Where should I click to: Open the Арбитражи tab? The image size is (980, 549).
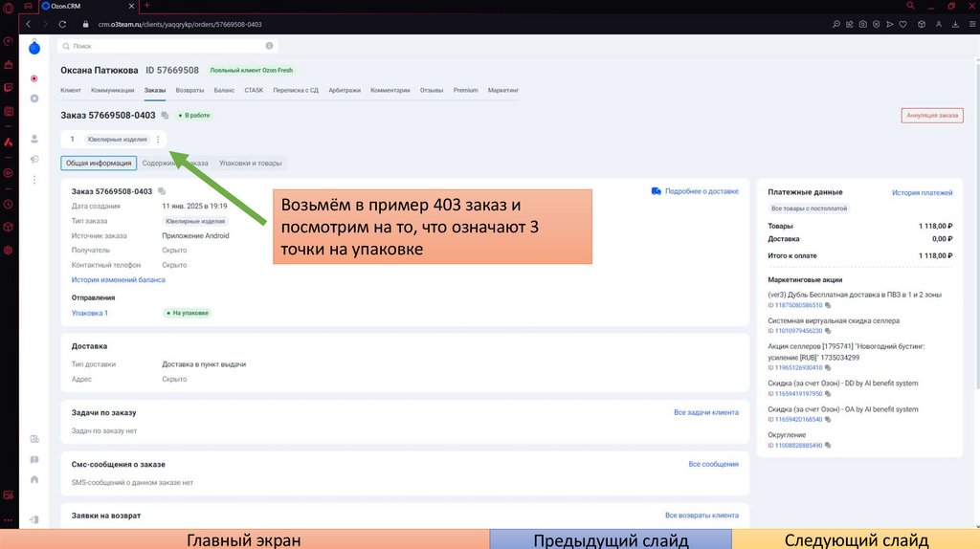(x=345, y=91)
